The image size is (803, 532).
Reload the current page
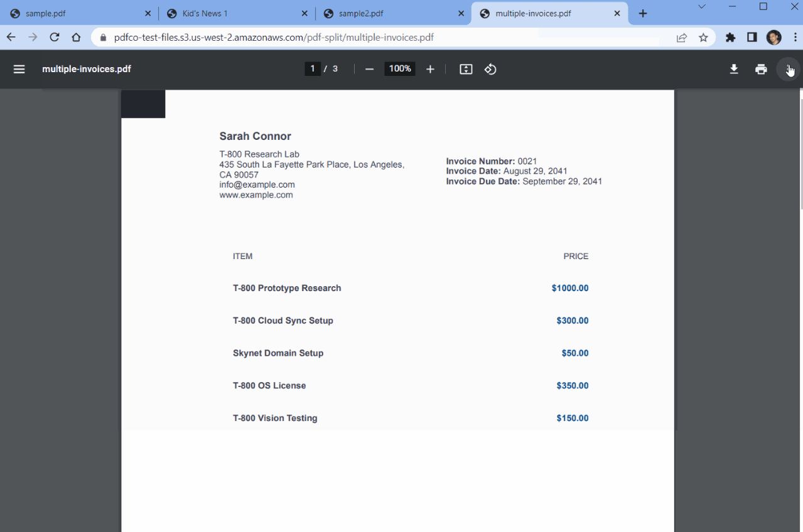[x=54, y=37]
